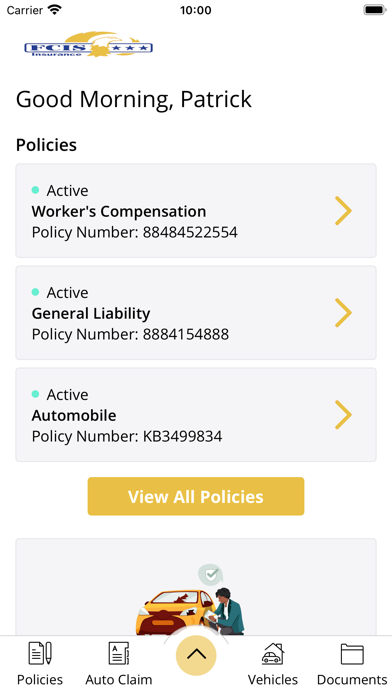Image resolution: width=392 pixels, height=696 pixels.
Task: Open the Policies tab icon
Action: point(40,653)
